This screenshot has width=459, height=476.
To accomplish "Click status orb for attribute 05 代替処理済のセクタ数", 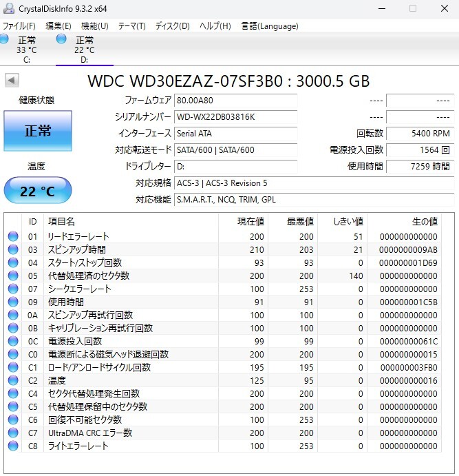I will click(x=13, y=276).
